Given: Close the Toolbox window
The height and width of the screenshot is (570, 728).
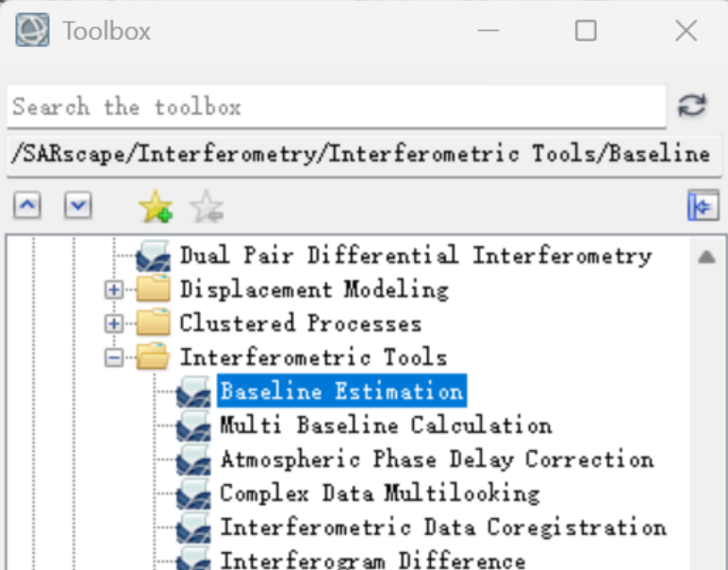Looking at the screenshot, I should 686,30.
